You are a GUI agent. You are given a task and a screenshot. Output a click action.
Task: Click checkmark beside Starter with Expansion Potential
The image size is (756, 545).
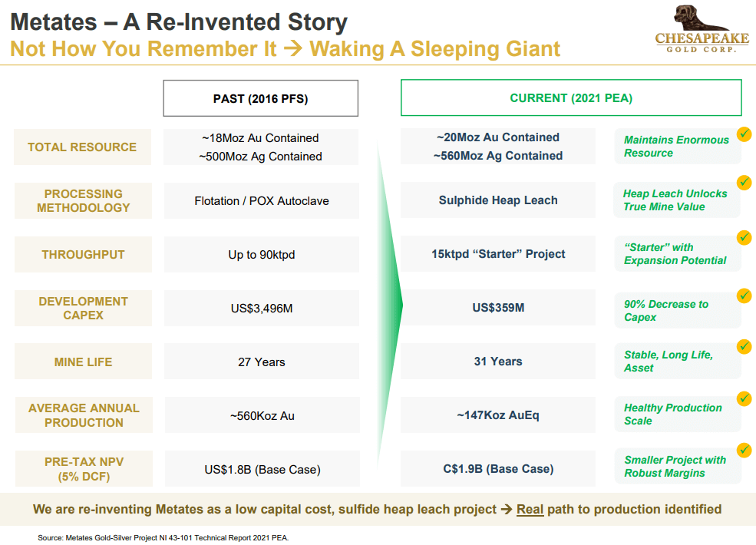pos(744,237)
